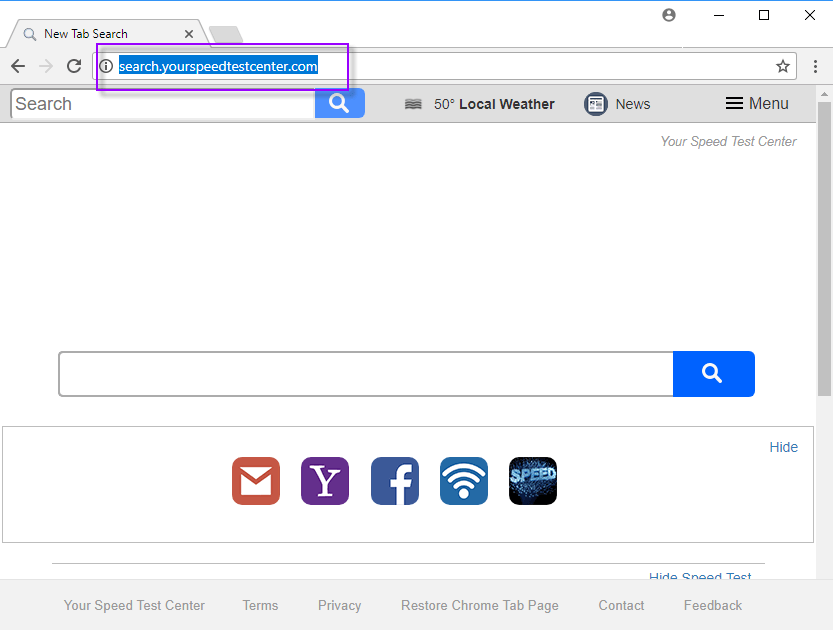The width and height of the screenshot is (833, 630).
Task: Open Chrome's three-dot menu
Action: click(815, 66)
